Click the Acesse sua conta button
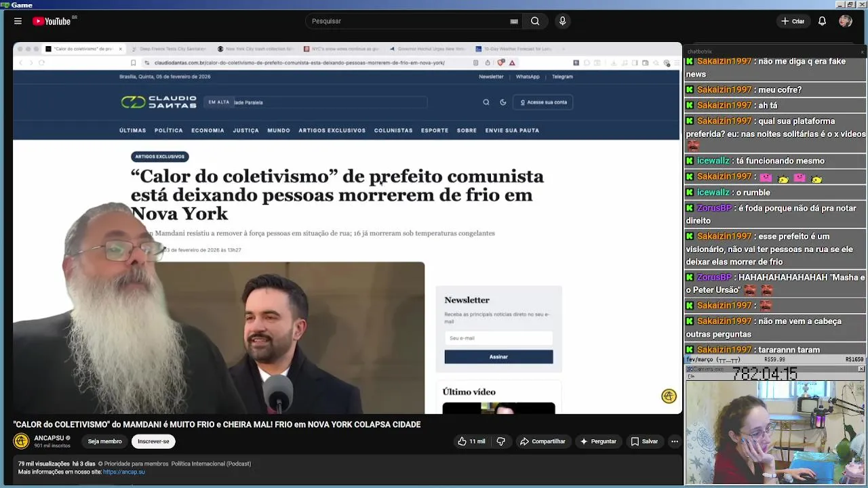The width and height of the screenshot is (868, 488). click(542, 102)
